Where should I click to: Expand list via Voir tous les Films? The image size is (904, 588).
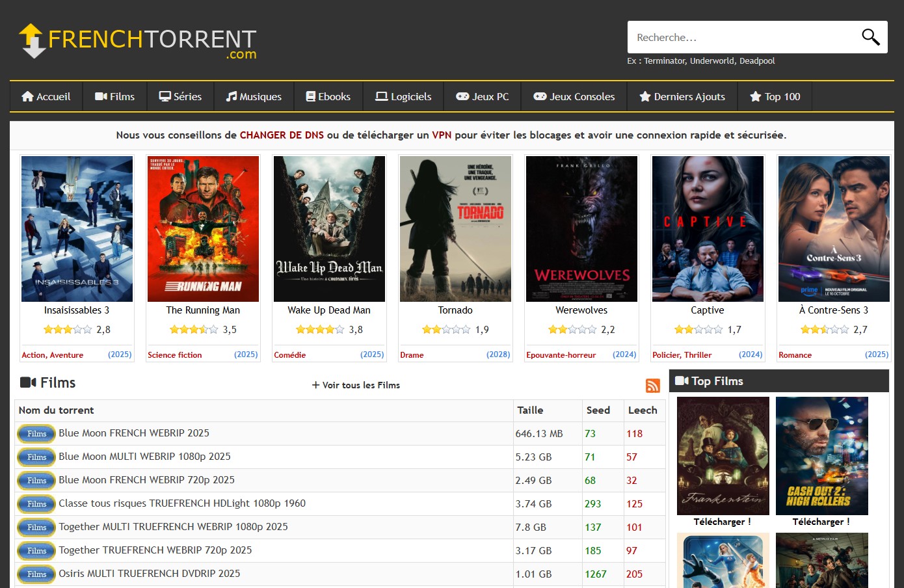coord(356,385)
